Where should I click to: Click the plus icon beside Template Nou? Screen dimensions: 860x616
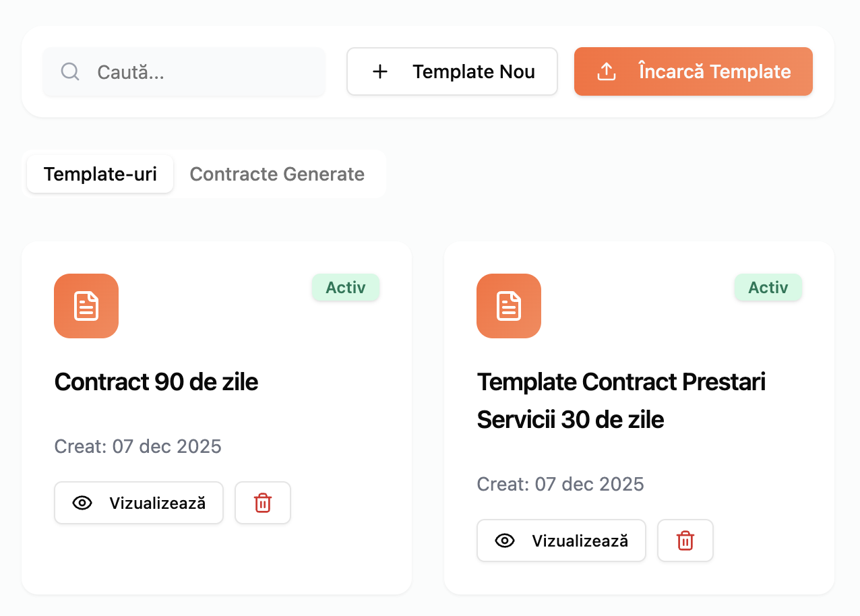tap(380, 71)
